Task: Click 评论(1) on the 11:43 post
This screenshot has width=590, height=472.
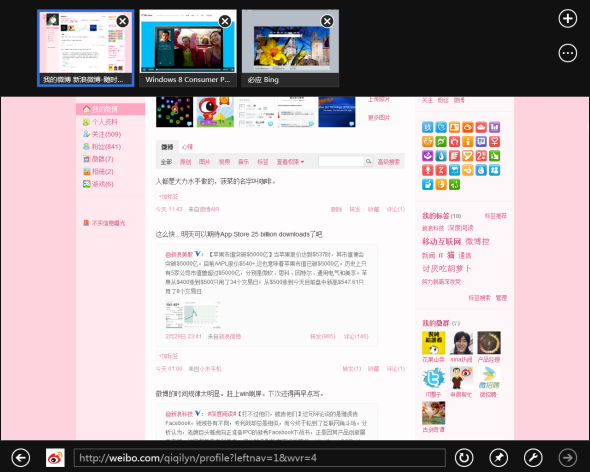Action: pyautogui.click(x=395, y=209)
